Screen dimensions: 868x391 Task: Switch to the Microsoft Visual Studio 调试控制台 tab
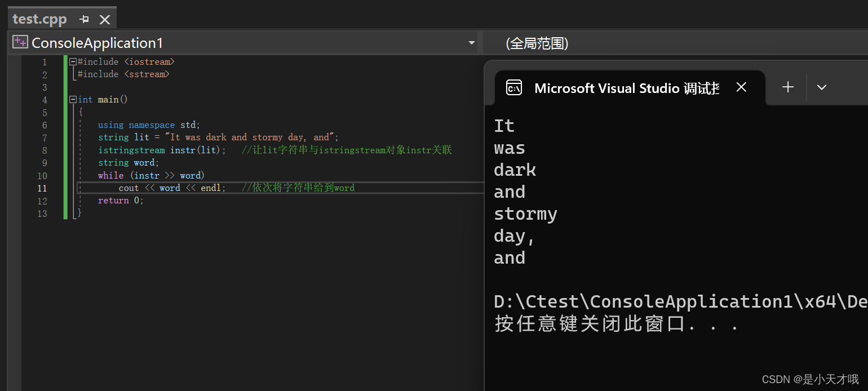coord(626,87)
